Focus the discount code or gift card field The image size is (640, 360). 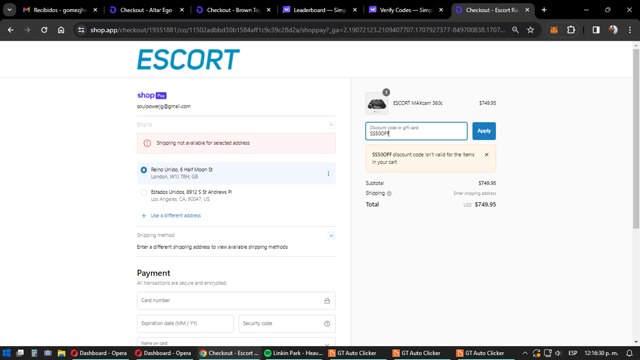coord(416,131)
